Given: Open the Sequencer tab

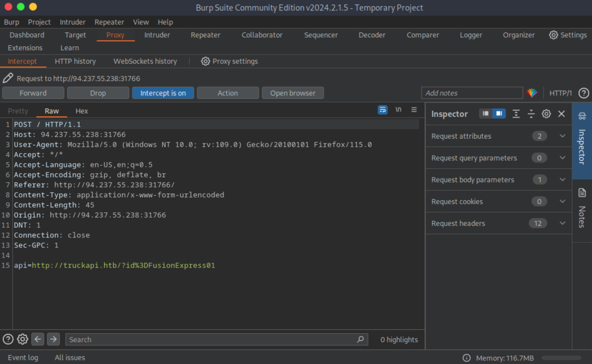Looking at the screenshot, I should click(x=321, y=35).
